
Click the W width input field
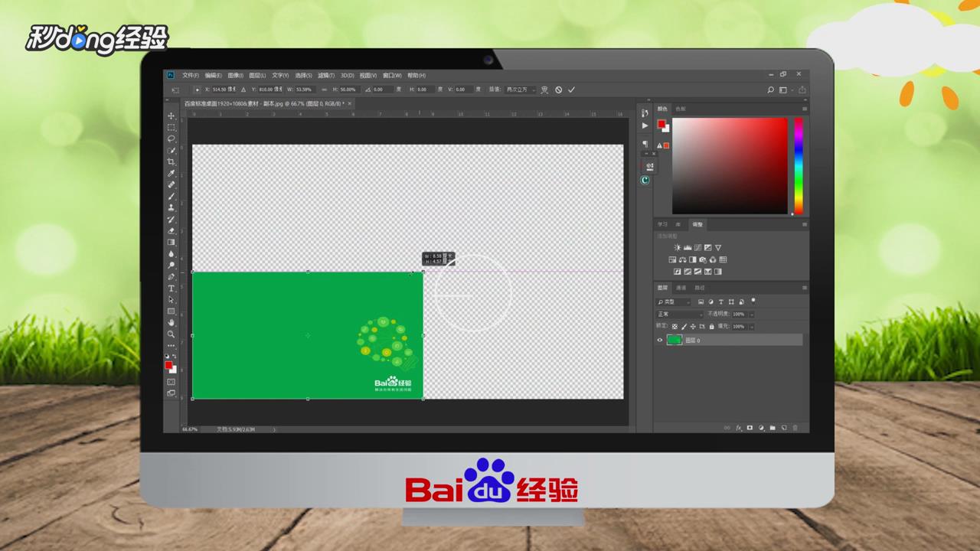click(x=305, y=90)
